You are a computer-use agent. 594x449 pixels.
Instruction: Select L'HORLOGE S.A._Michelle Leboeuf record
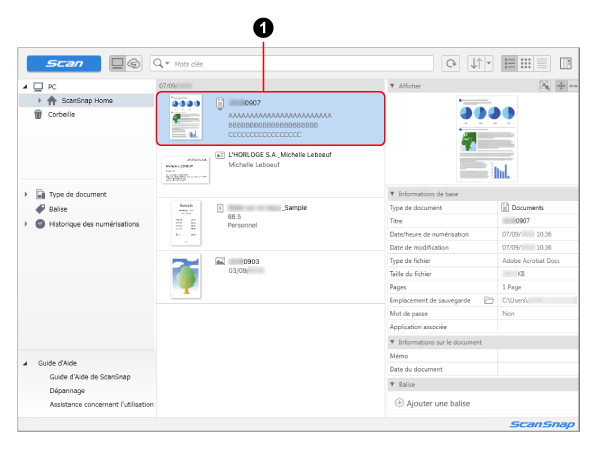click(x=280, y=155)
